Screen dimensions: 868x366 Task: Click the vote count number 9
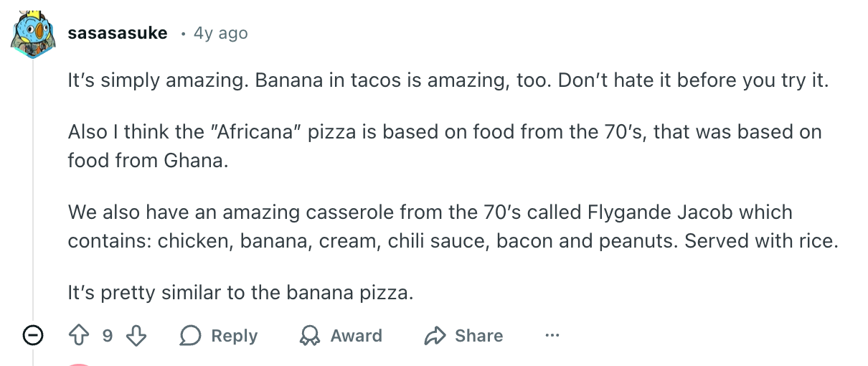(x=107, y=336)
